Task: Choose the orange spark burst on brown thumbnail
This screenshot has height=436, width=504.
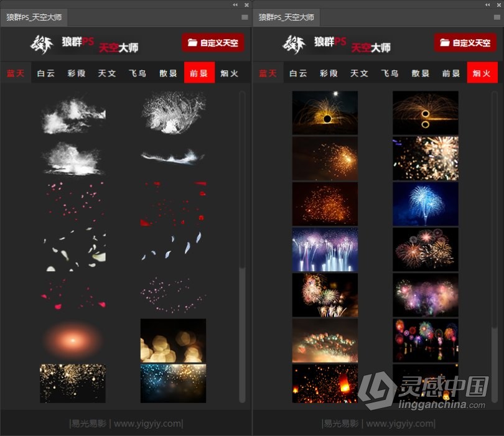Action: point(325,159)
